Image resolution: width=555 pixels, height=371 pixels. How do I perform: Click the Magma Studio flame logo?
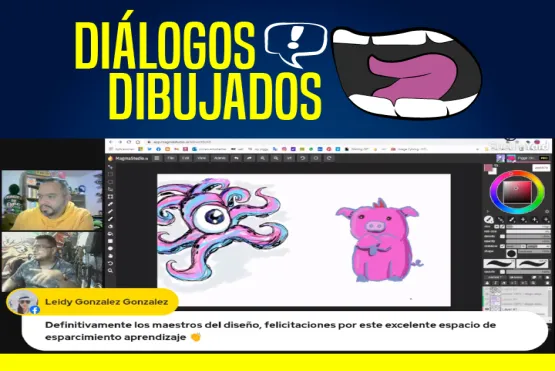point(110,158)
